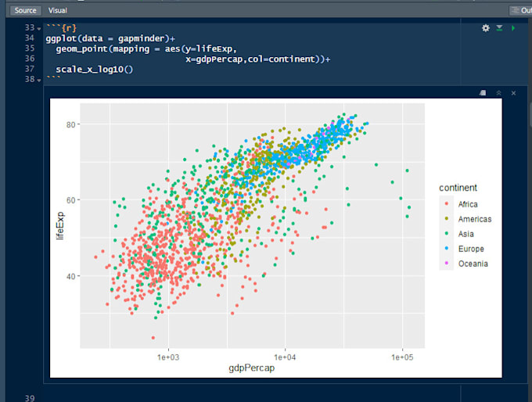Click the 1e+05 axis tick label
The width and height of the screenshot is (532, 402).
click(402, 357)
